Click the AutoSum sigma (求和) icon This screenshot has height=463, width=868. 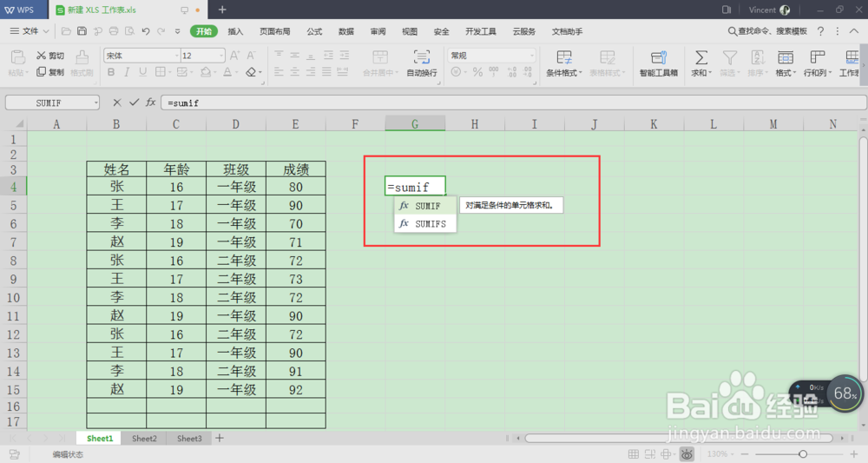[x=700, y=57]
